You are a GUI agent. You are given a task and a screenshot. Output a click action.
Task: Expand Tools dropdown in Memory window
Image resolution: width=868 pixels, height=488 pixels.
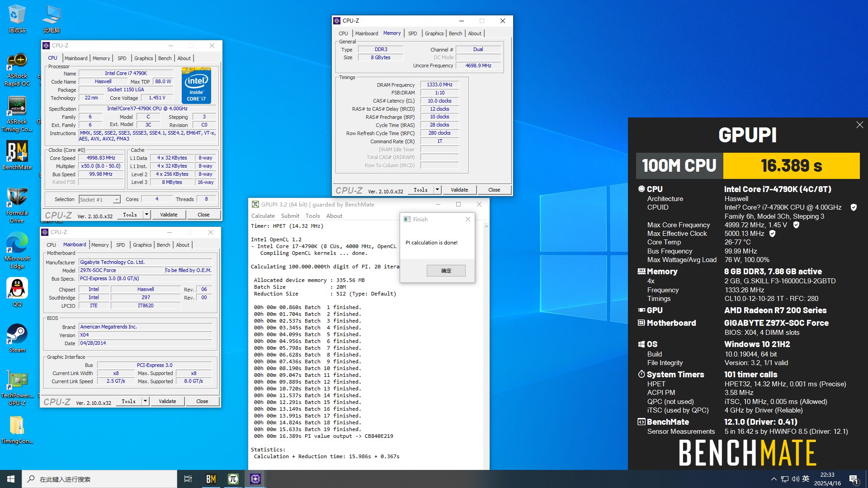pyautogui.click(x=437, y=190)
